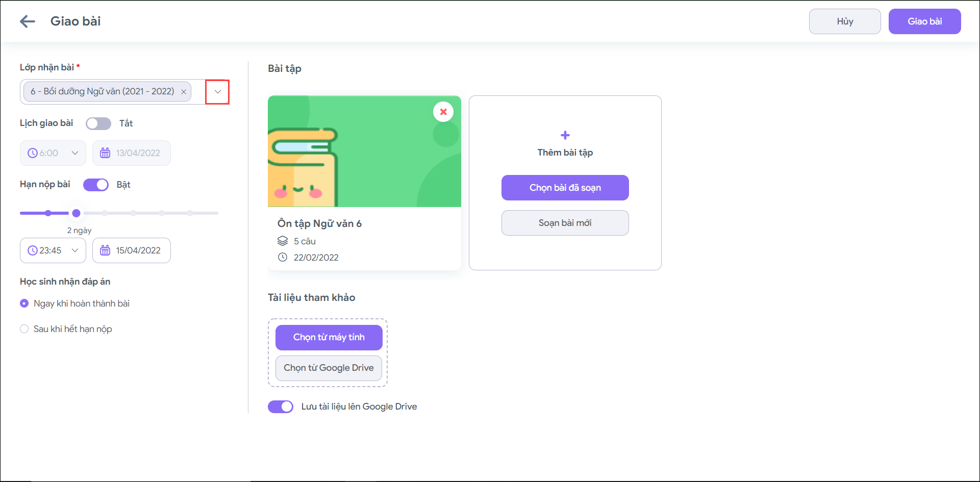Remove the Ôn tập Ngữ văn 6 exercise
Viewport: 980px width, 482px height.
tap(443, 112)
